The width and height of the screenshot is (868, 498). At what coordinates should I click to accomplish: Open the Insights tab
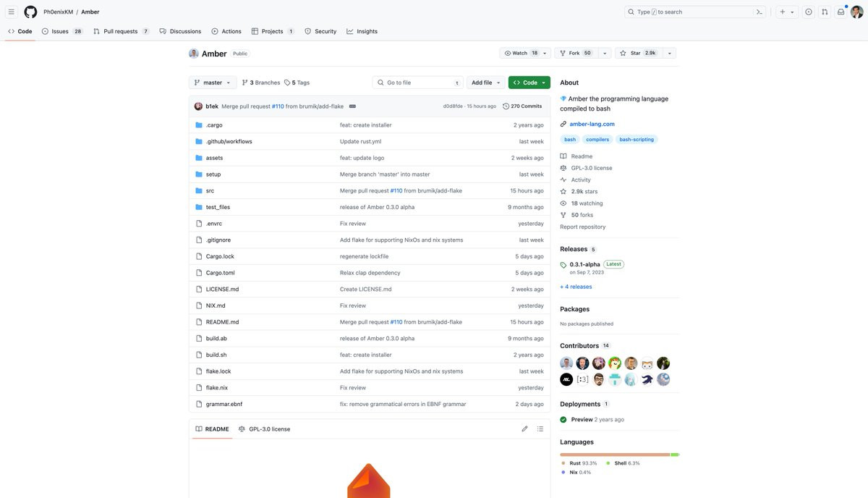tap(362, 31)
